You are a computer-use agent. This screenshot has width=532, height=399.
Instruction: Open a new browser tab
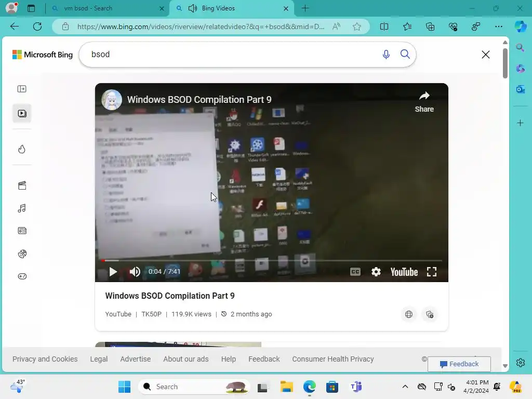[x=305, y=8]
